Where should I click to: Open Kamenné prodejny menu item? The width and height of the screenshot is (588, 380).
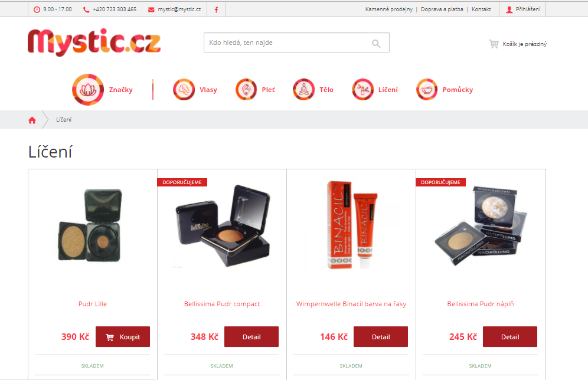coord(389,9)
